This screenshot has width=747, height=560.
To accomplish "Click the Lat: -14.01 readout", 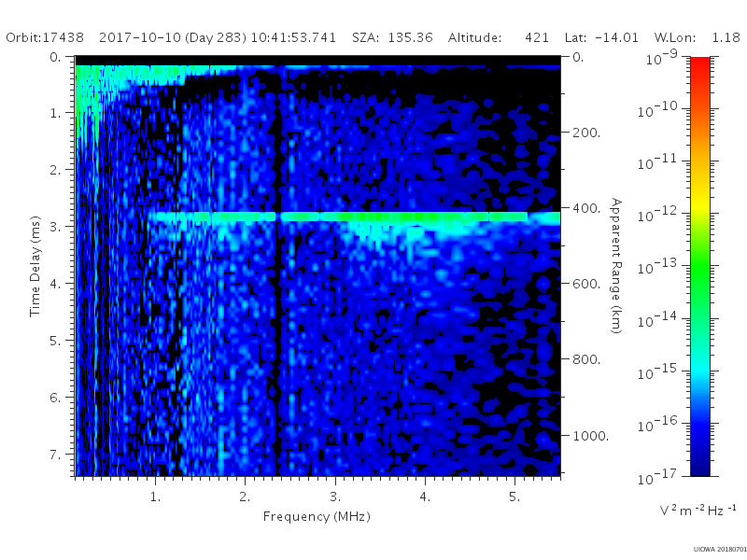I will [601, 37].
